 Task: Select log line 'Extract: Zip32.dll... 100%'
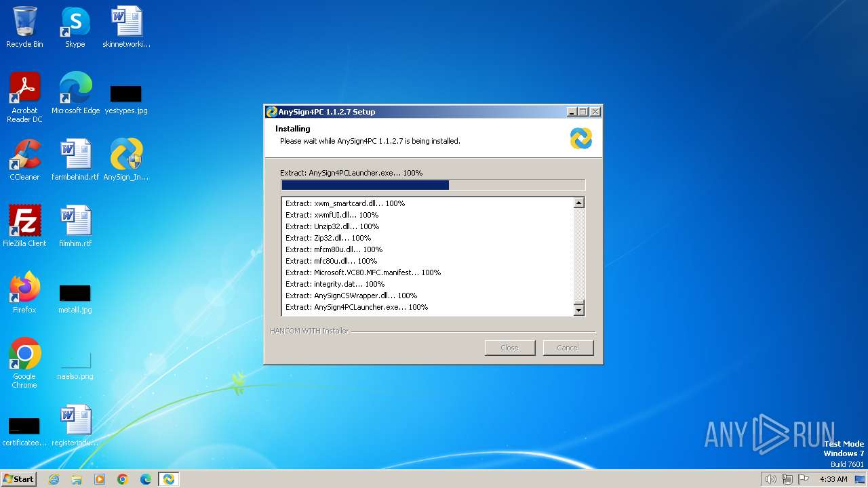click(x=328, y=238)
